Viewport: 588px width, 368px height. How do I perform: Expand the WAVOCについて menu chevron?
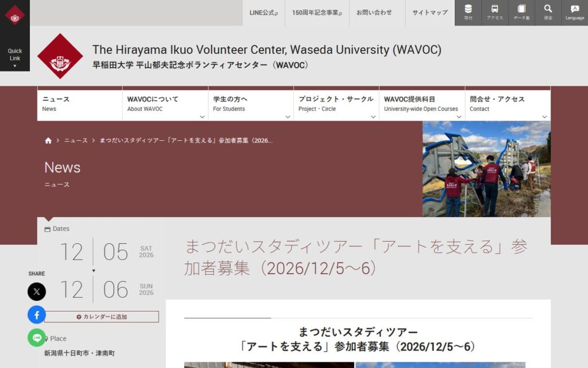(x=202, y=117)
